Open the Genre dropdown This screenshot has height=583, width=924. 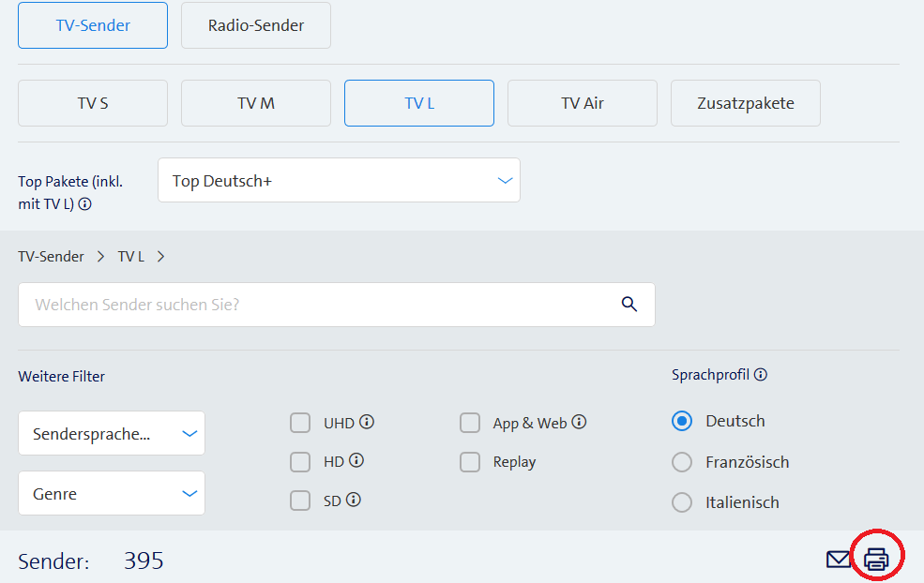(112, 493)
